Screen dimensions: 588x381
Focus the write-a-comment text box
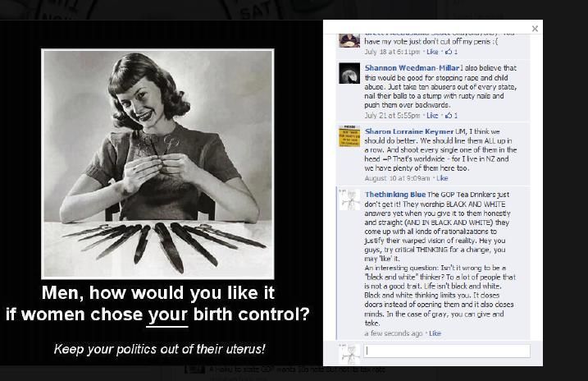click(x=447, y=351)
